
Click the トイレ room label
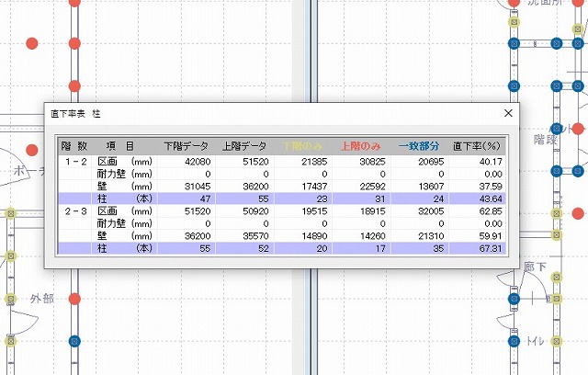pyautogui.click(x=536, y=342)
